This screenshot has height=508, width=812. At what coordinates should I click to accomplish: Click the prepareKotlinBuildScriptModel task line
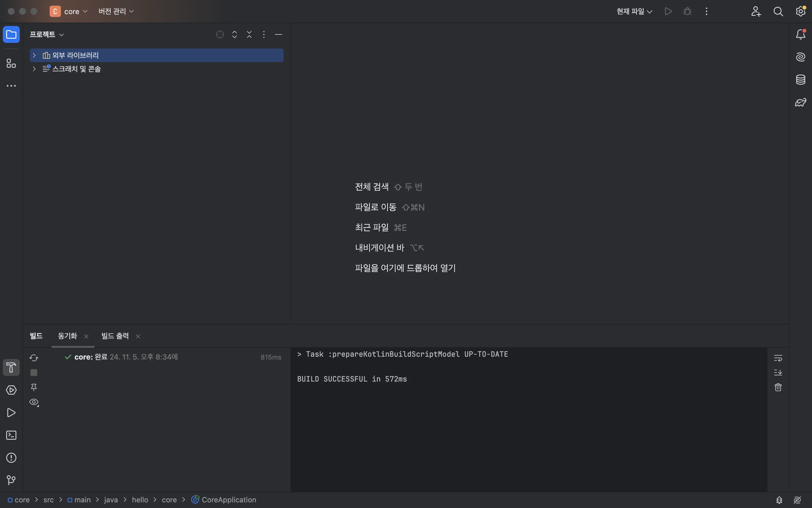(402, 354)
